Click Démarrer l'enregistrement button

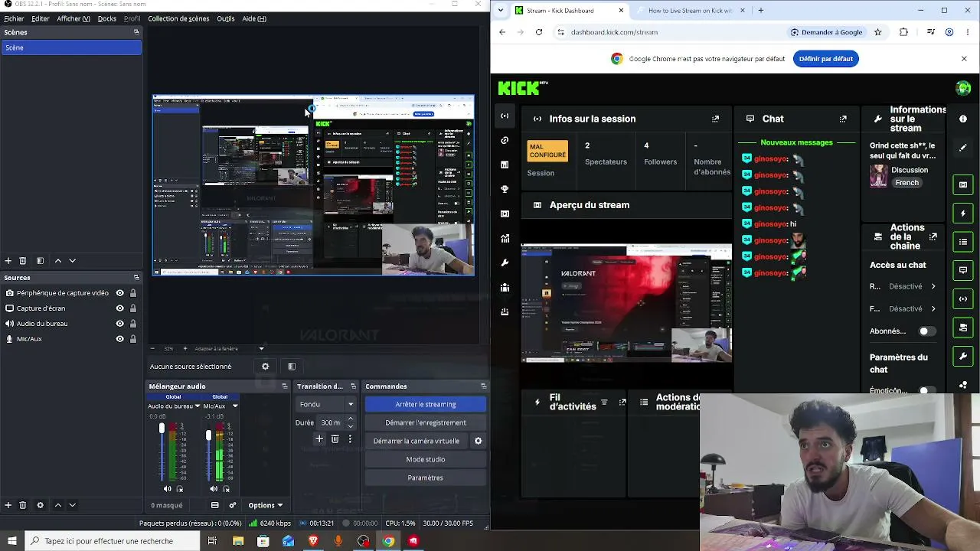click(426, 422)
